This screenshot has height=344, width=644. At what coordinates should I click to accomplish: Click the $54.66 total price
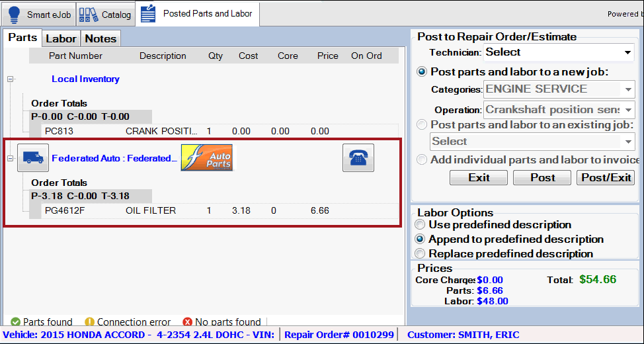click(x=598, y=279)
